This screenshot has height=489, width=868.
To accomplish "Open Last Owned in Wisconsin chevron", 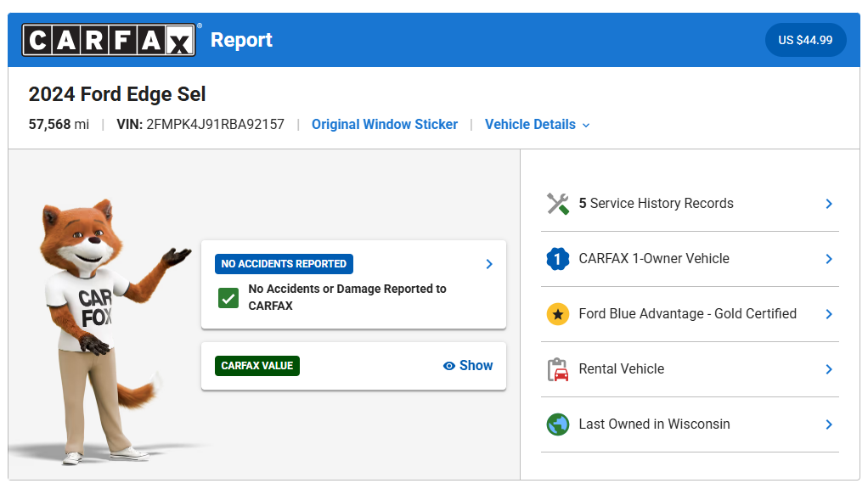I will click(x=829, y=424).
